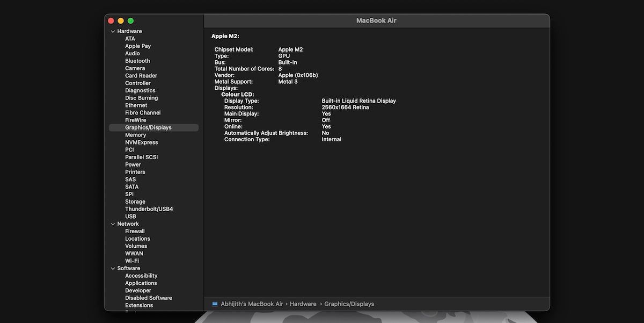Click Hardware in the breadcrumb path
This screenshot has width=644, height=323.
tap(303, 304)
